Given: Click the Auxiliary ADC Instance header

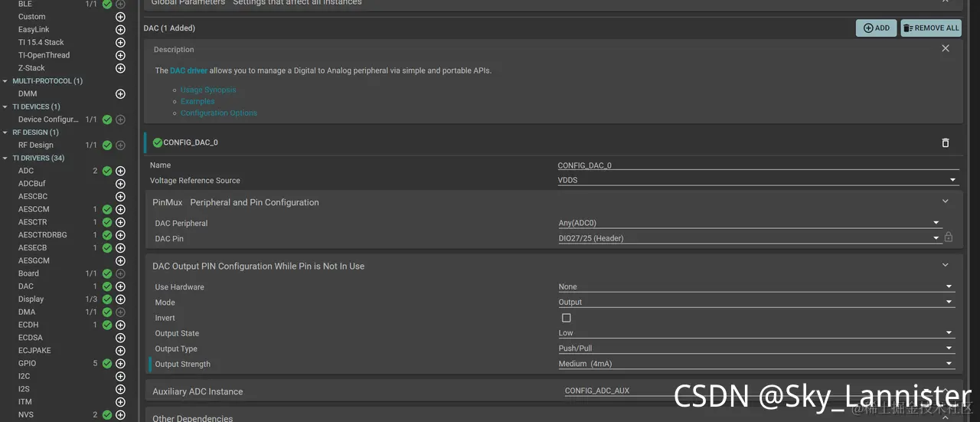Looking at the screenshot, I should coord(198,391).
